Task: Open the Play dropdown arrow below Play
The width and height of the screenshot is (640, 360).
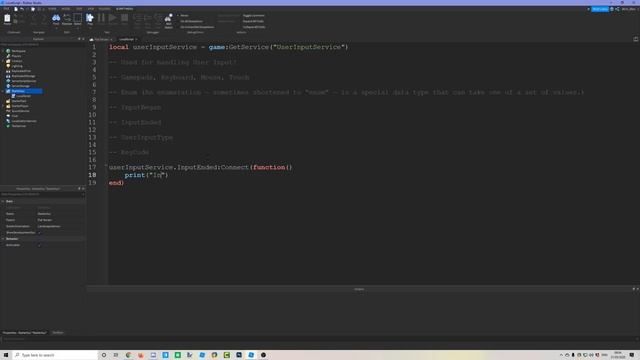Action: 90,27
